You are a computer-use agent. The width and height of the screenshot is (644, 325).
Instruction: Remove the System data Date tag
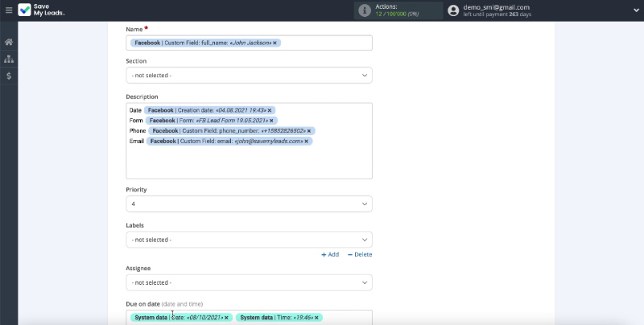click(x=226, y=318)
